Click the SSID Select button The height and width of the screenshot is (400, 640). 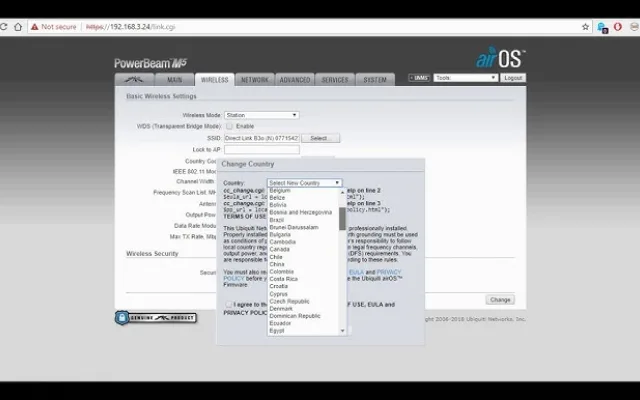[320, 138]
